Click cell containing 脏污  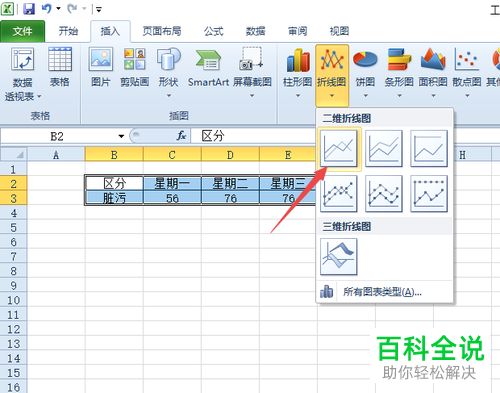[x=114, y=198]
